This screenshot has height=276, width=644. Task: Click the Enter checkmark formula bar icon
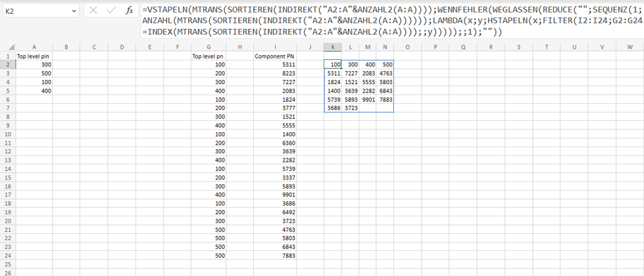111,11
